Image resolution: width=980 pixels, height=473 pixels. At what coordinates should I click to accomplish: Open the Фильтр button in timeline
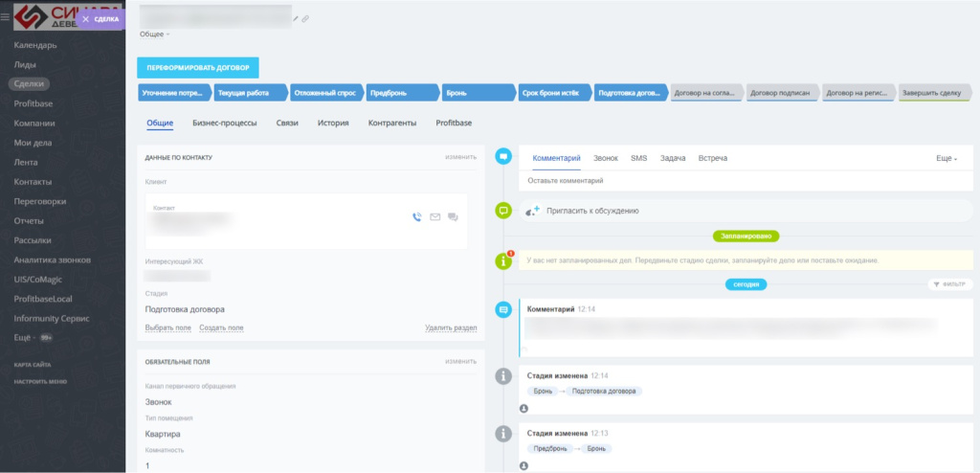click(950, 284)
